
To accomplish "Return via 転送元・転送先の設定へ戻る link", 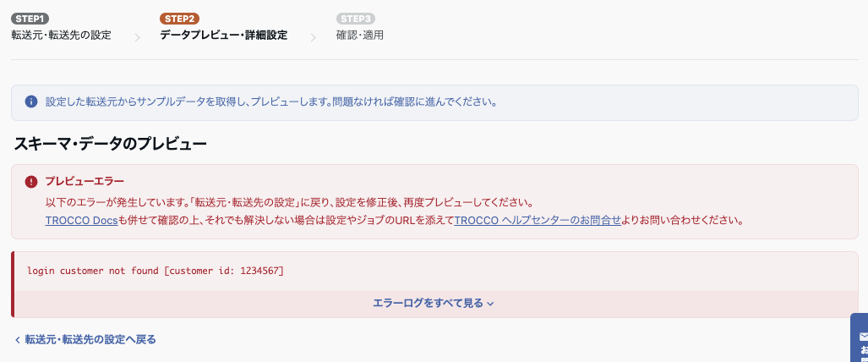I will point(85,339).
